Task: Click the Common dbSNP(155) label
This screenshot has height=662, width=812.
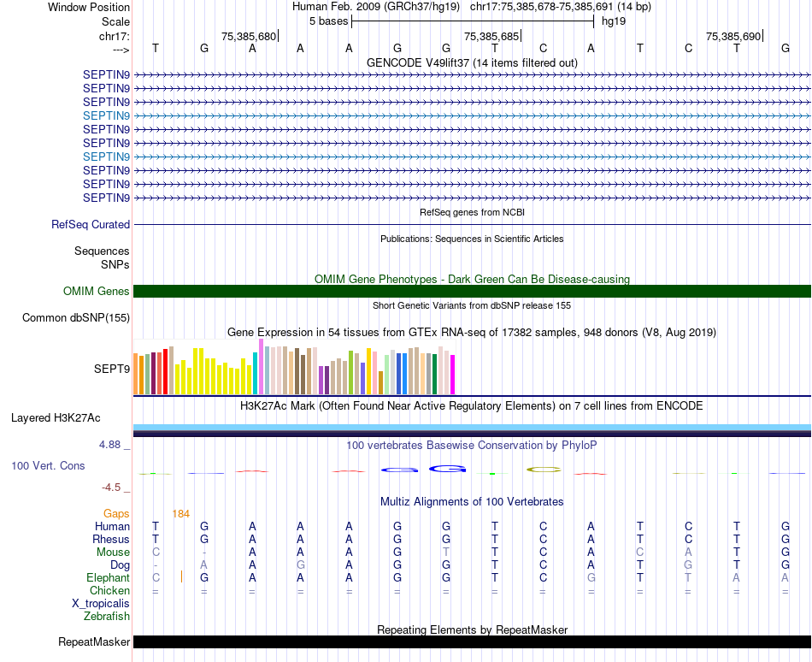Action: click(x=75, y=317)
